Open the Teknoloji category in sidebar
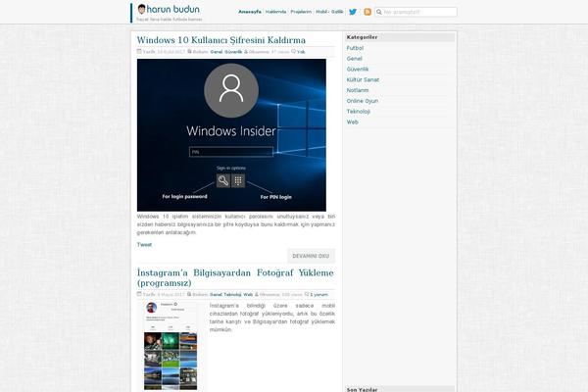The image size is (588, 392). click(x=358, y=112)
